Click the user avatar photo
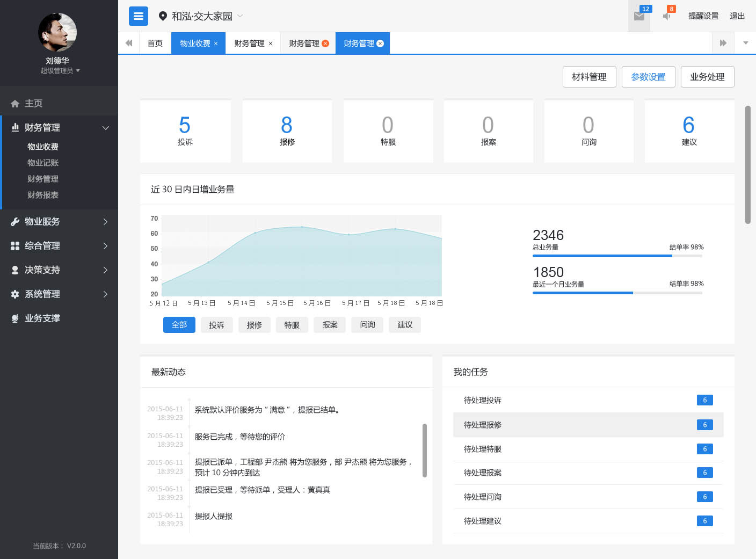Screen dimensions: 756x559 [57, 32]
